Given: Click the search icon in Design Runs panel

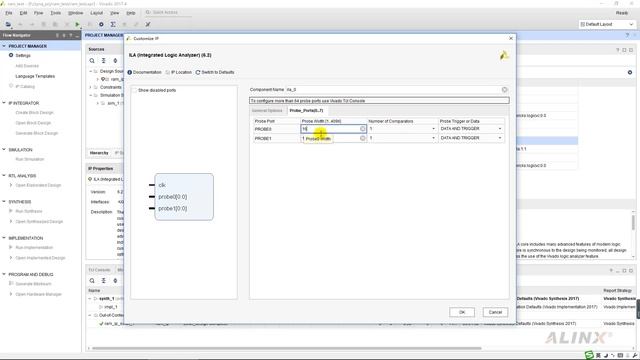Looking at the screenshot, I should pos(92,280).
